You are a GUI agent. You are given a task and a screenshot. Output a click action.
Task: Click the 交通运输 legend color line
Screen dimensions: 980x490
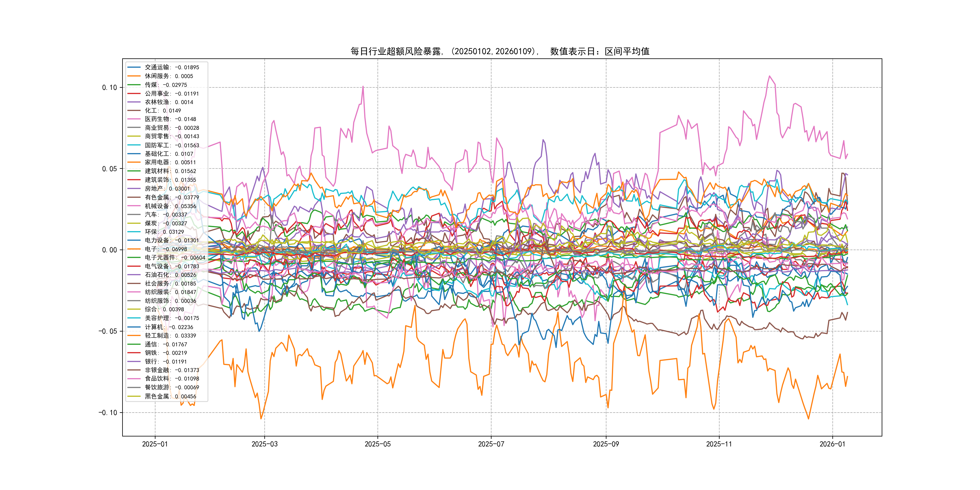(x=134, y=67)
